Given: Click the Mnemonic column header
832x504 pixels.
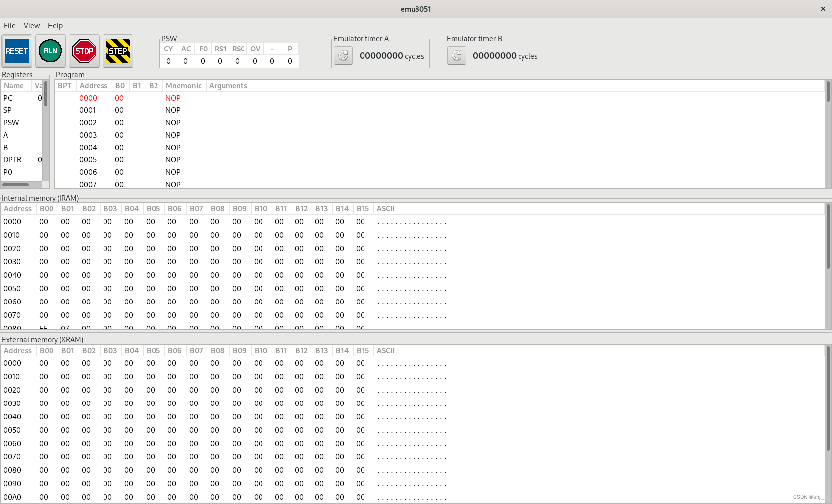Looking at the screenshot, I should click(x=184, y=86).
